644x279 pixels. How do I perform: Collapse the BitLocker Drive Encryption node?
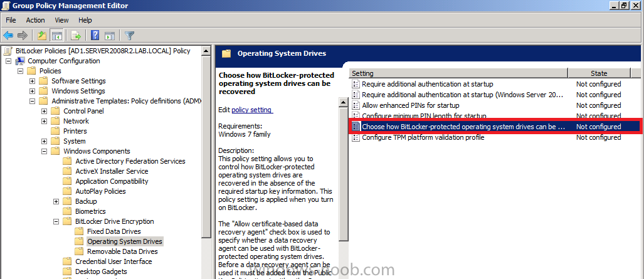[56, 221]
